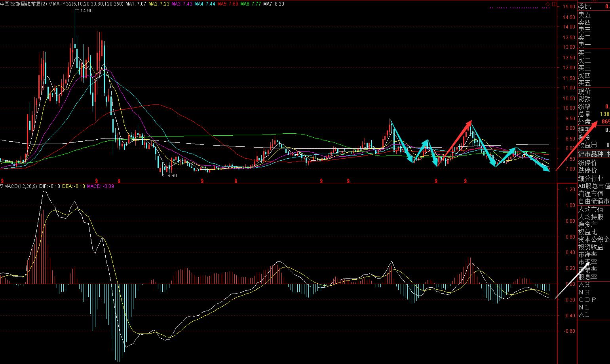Image resolution: width=610 pixels, height=364 pixels.
Task: Click the 权益比 label
Action: click(x=587, y=232)
